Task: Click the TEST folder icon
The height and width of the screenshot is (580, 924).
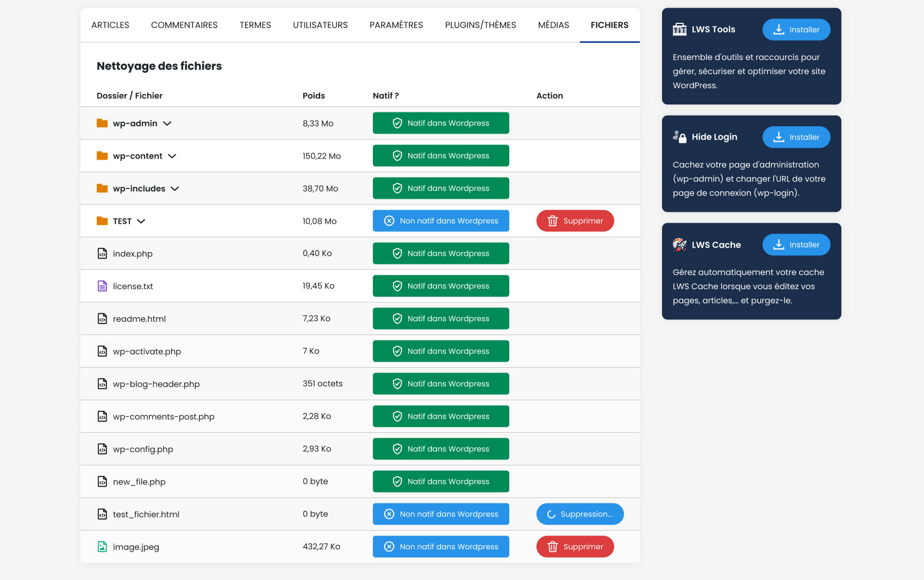Action: [x=102, y=221]
